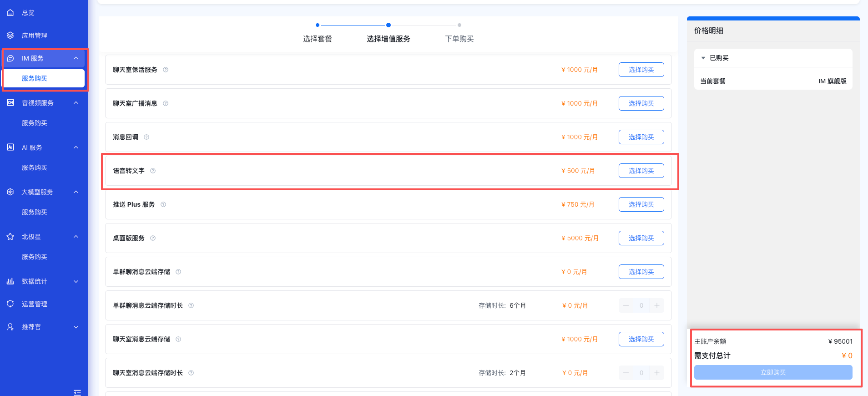Click the 运营管理 menu label
868x396 pixels.
35,304
